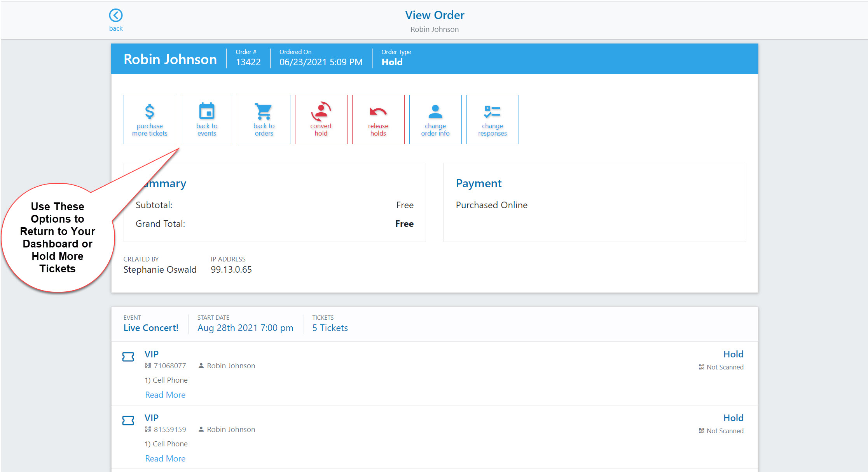Select creator name Stephanie Oswald

tap(160, 270)
